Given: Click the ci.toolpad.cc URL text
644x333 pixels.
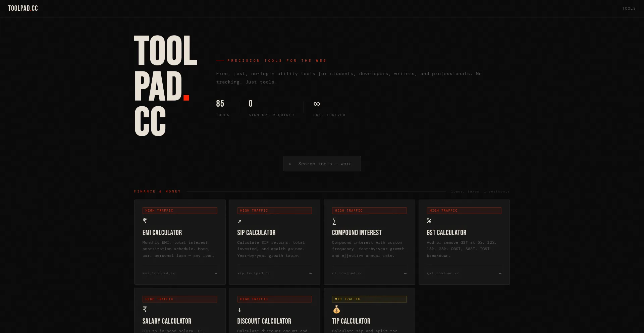Looking at the screenshot, I should 347,273.
